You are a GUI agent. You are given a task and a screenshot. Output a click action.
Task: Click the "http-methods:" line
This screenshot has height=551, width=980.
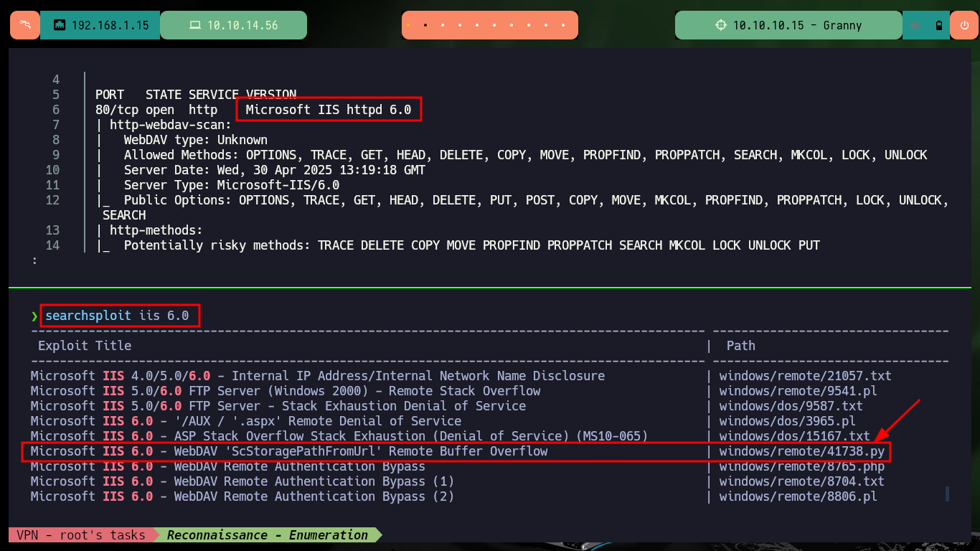(149, 230)
